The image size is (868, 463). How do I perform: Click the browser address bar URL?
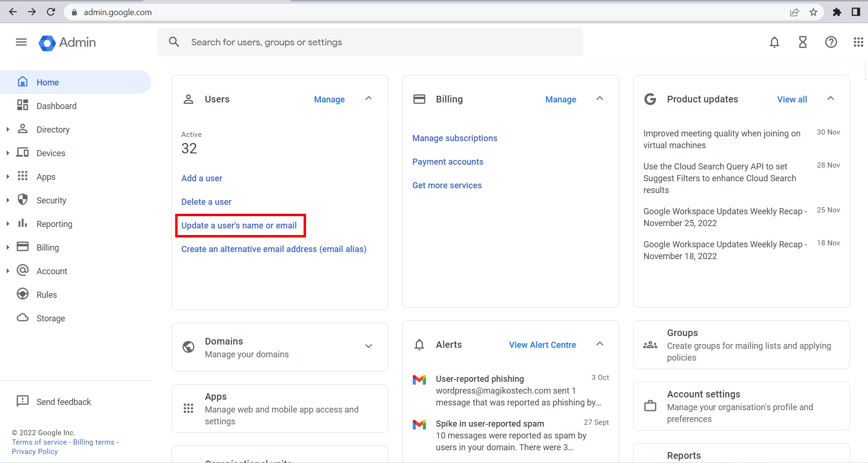118,12
